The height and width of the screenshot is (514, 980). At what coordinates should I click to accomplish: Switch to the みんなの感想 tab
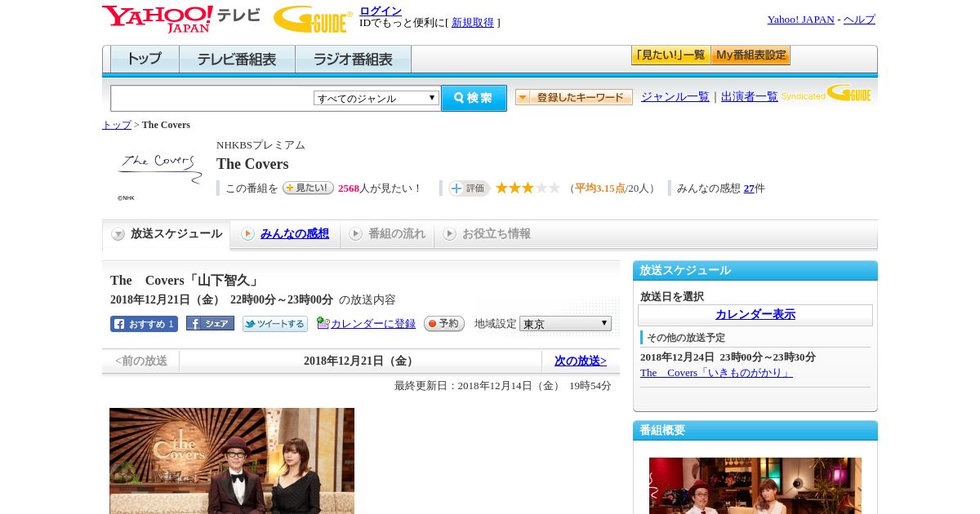tap(285, 234)
